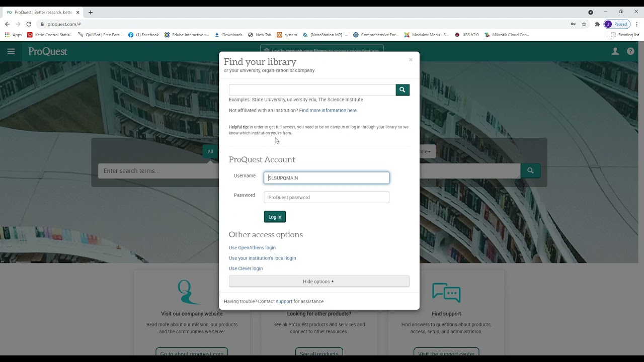Open the Downloads bookmark
This screenshot has width=644, height=362.
click(x=228, y=35)
